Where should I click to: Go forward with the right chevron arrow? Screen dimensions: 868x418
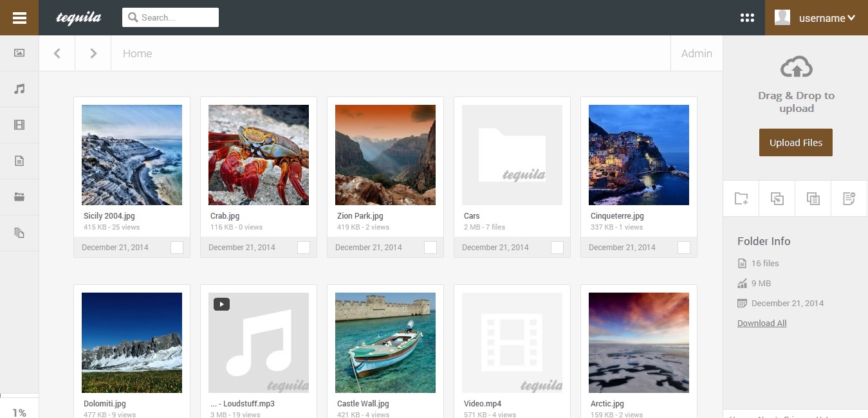point(93,53)
